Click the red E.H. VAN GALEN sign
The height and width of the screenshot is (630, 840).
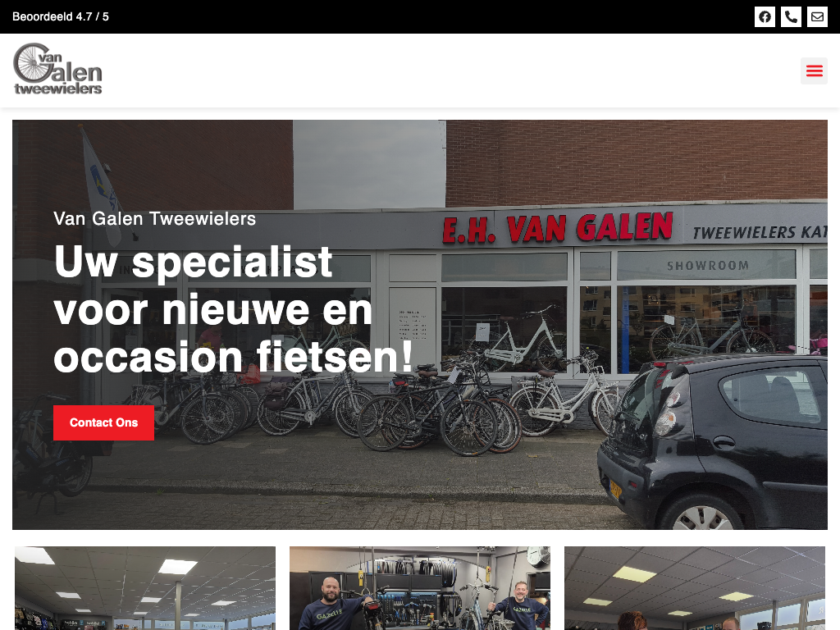pos(557,227)
